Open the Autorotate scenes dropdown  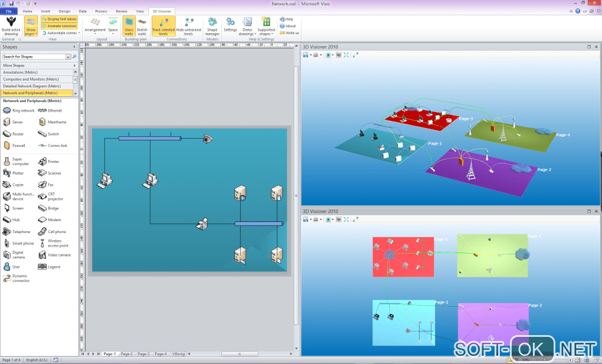[61, 33]
